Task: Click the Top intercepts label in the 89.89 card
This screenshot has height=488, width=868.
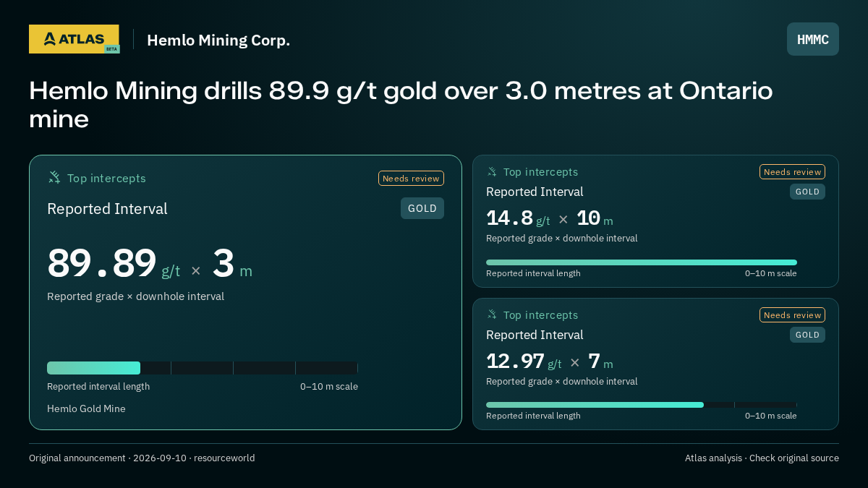Action: click(106, 178)
